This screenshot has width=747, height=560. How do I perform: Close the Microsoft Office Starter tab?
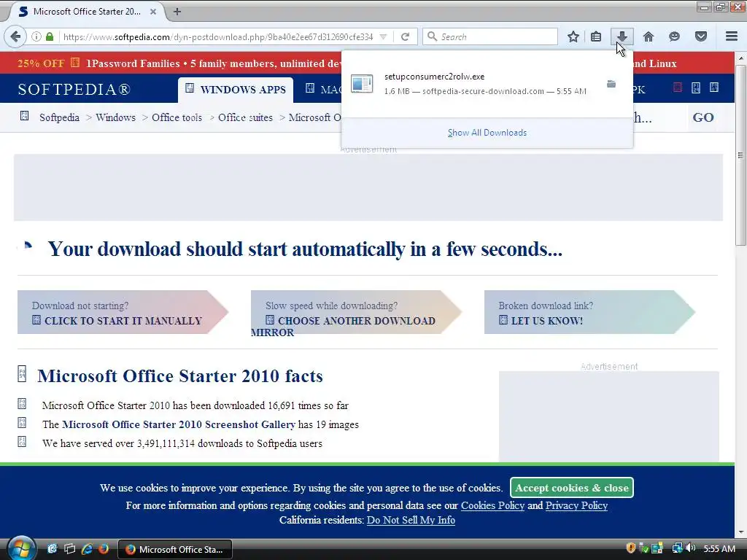point(153,12)
